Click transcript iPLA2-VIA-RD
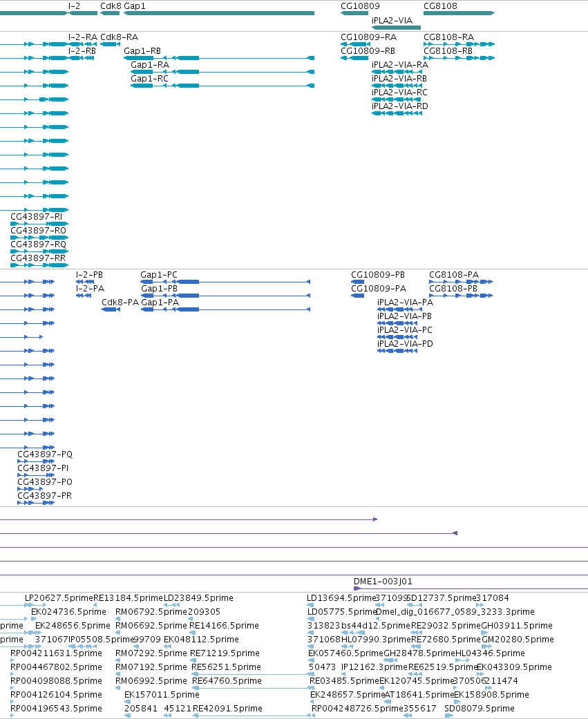Image resolution: width=588 pixels, height=719 pixels. [397, 113]
